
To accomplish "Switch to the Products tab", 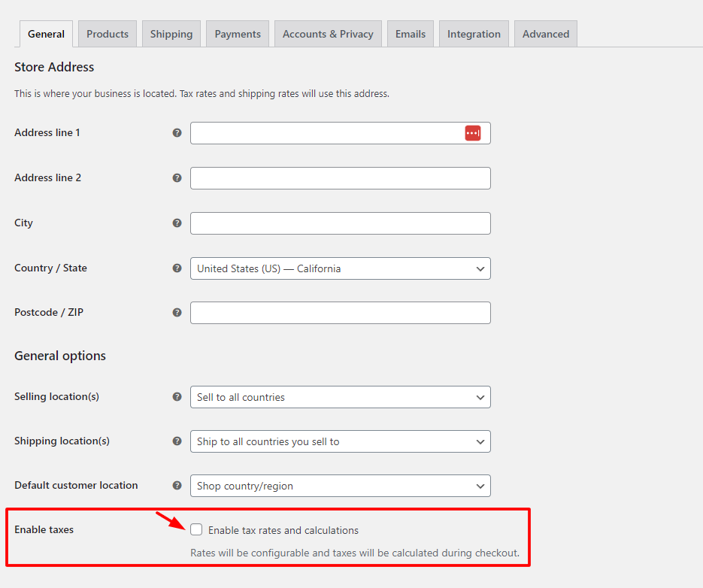I will pos(108,34).
